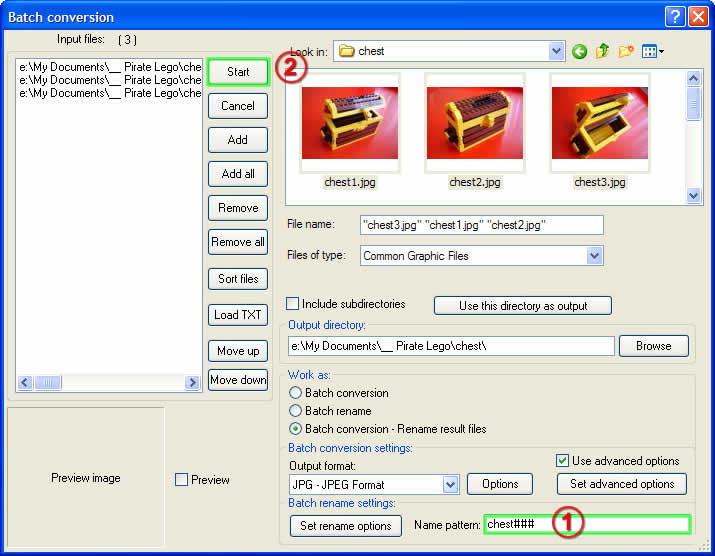Click Set advanced options button
This screenshot has width=715, height=556.
point(622,484)
